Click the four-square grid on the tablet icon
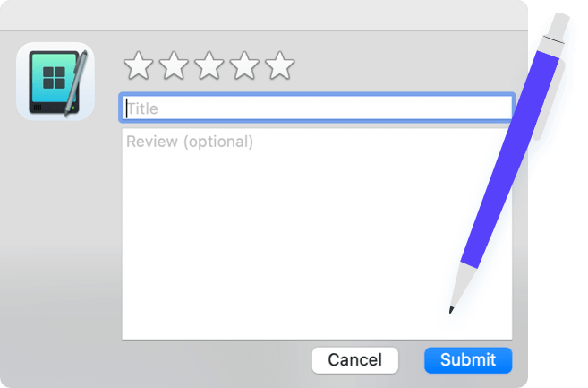The image size is (588, 388). tap(53, 78)
